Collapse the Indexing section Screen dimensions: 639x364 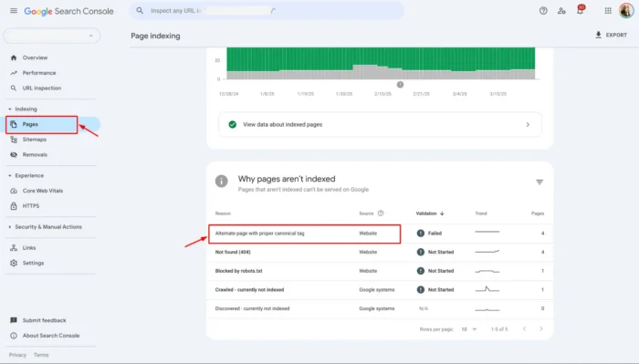click(x=23, y=109)
